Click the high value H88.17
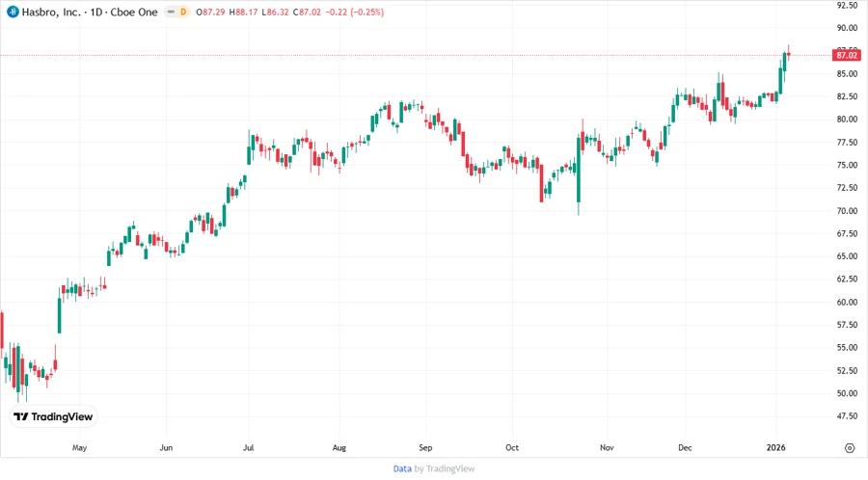The height and width of the screenshot is (480, 868). click(243, 12)
